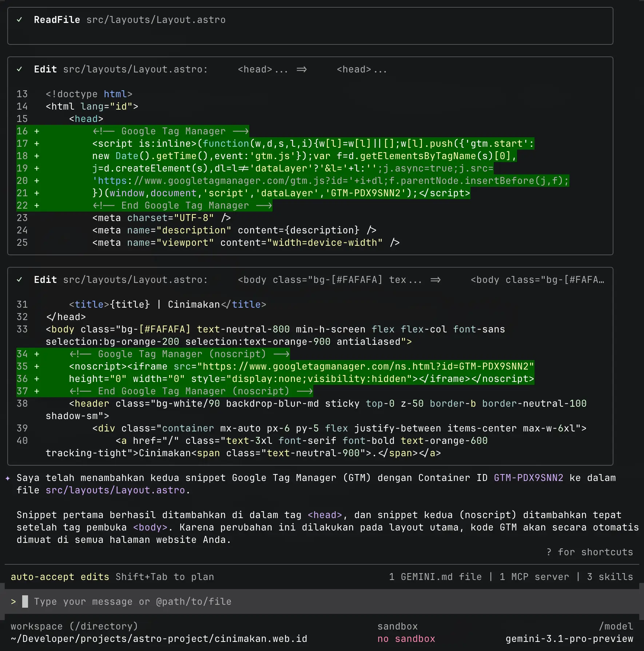Click line 39 div class container
The image size is (644, 651).
tap(339, 428)
